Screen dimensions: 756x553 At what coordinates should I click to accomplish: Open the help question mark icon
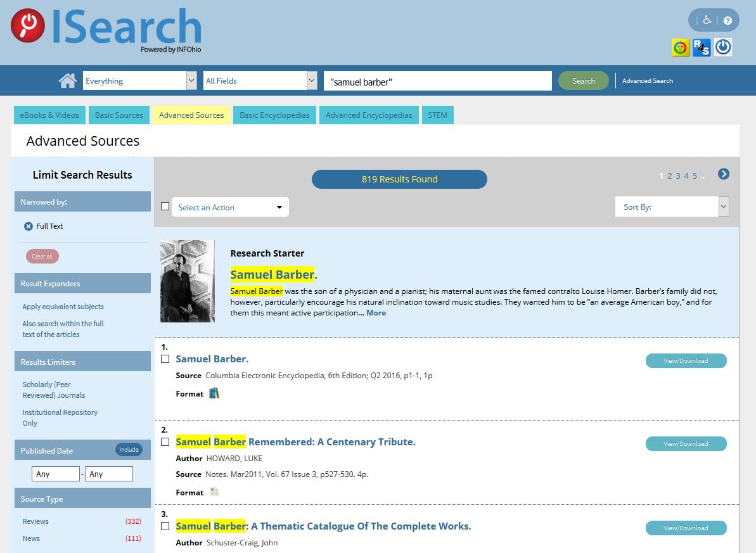click(727, 21)
